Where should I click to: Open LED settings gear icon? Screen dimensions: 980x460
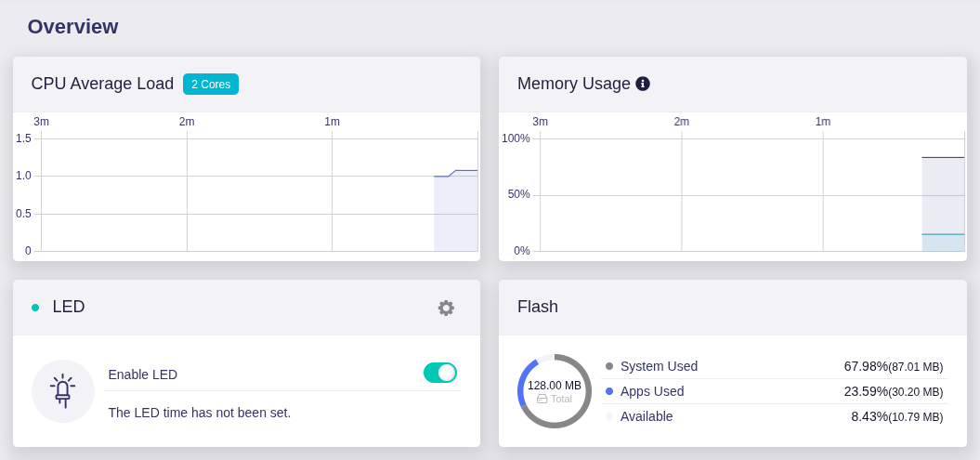446,308
